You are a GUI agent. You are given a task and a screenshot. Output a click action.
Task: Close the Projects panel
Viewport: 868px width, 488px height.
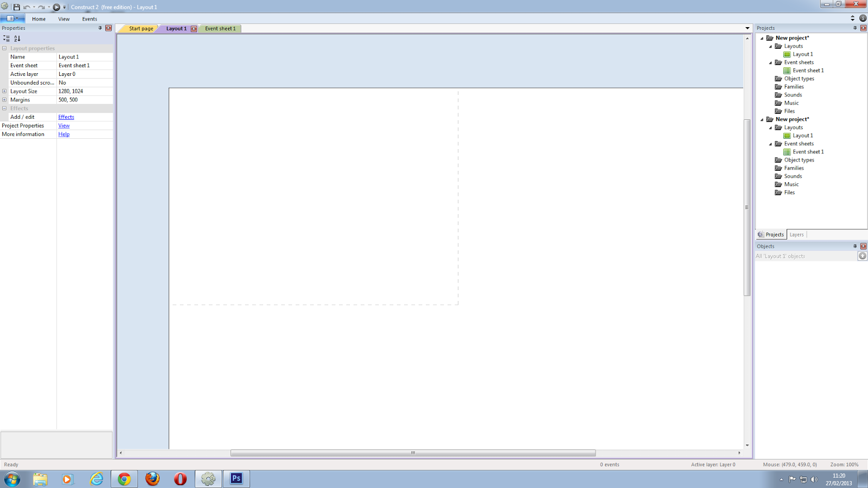pyautogui.click(x=864, y=28)
